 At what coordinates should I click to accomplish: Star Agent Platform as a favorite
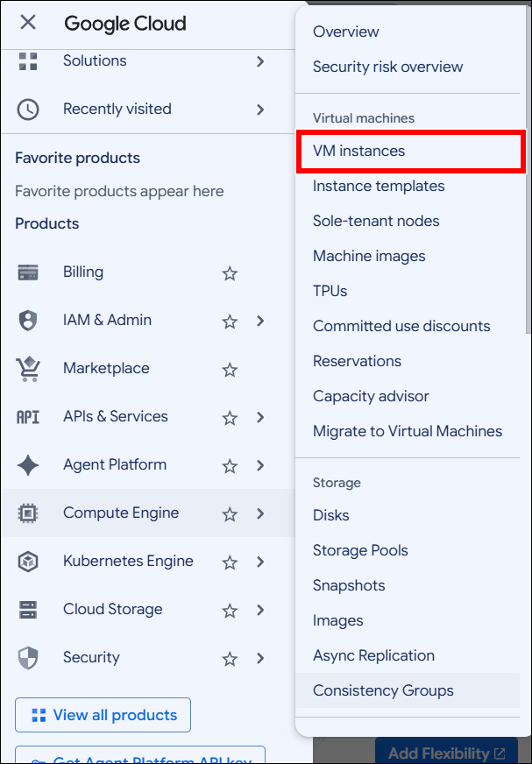[x=230, y=466]
